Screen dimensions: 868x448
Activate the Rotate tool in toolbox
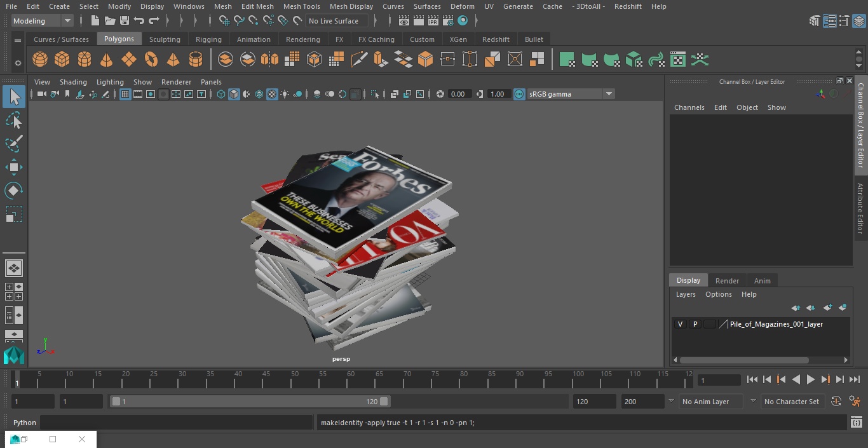[14, 191]
